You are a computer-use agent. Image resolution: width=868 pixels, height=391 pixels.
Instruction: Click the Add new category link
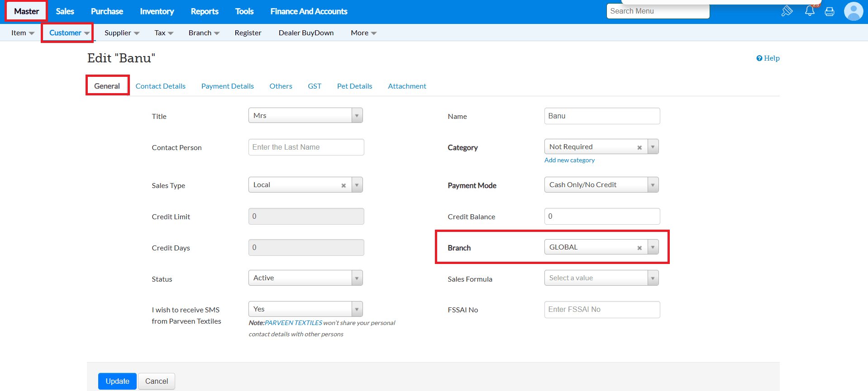[x=569, y=160]
